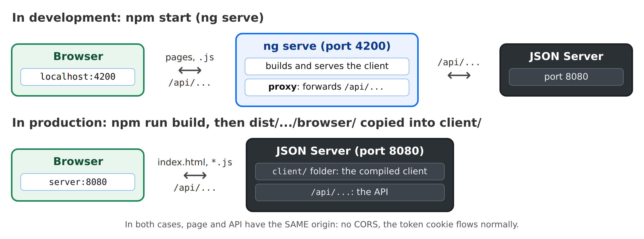Click the footer note about SAME origin
644x239 pixels.
(x=322, y=225)
